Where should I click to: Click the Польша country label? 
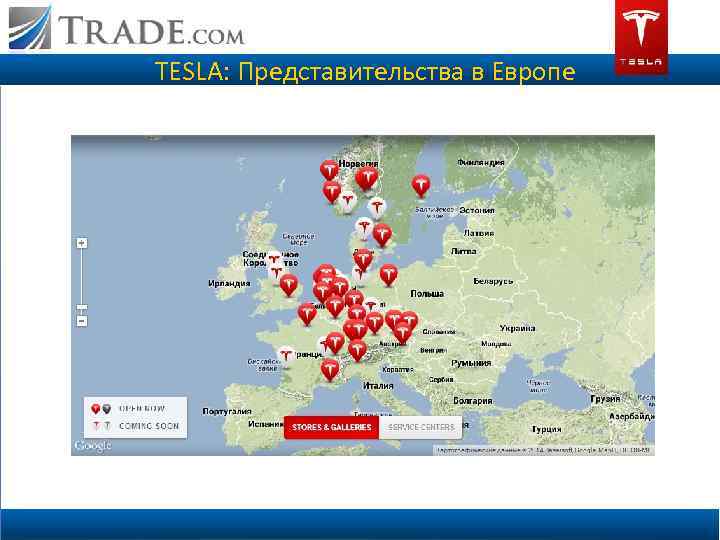click(427, 293)
